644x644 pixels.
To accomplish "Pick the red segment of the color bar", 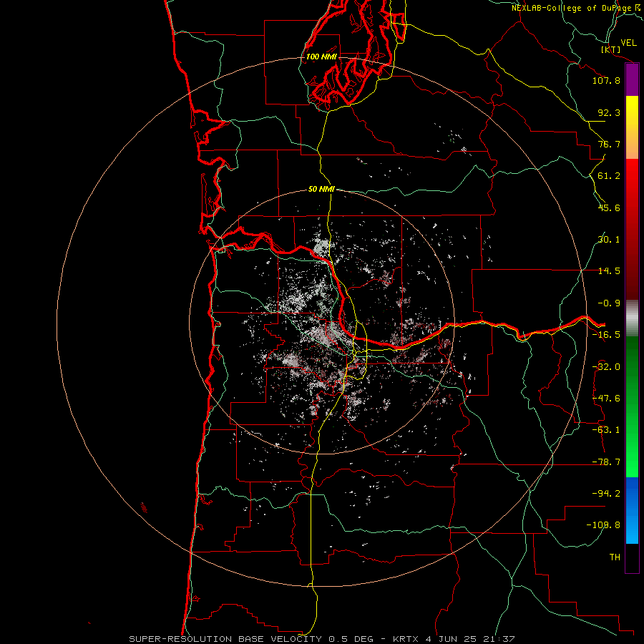I will tap(632, 229).
